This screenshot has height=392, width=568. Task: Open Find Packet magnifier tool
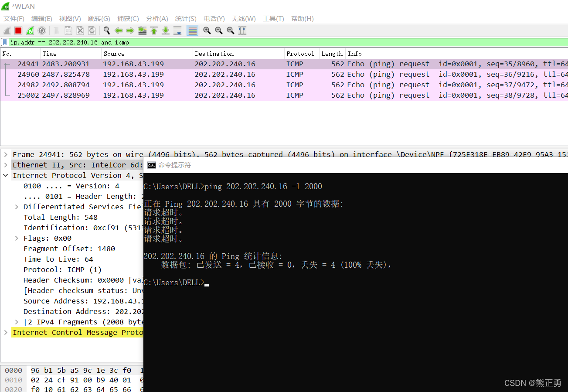pyautogui.click(x=106, y=31)
